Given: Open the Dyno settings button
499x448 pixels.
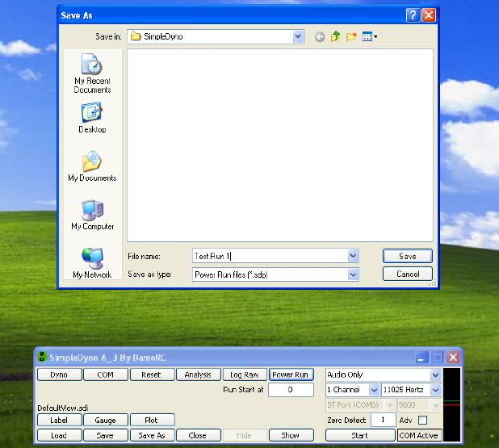Looking at the screenshot, I should [x=59, y=375].
